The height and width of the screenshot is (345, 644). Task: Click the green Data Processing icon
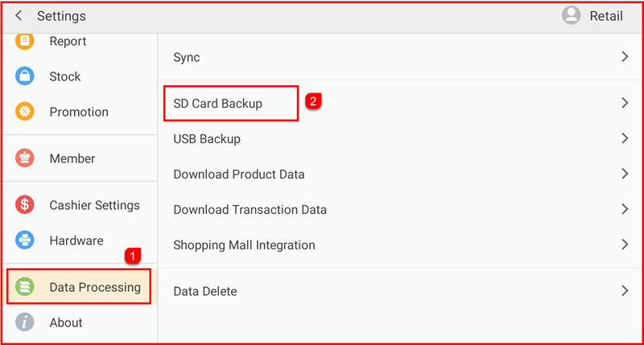[x=25, y=287]
